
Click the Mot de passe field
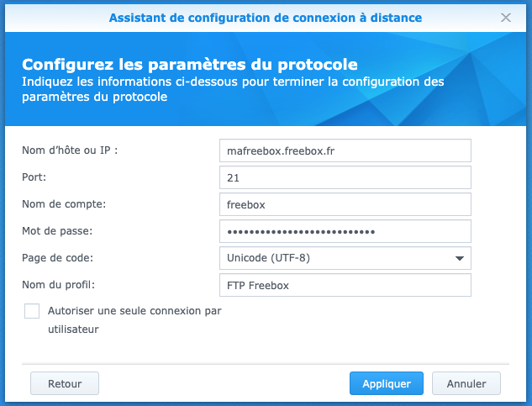[345, 231]
